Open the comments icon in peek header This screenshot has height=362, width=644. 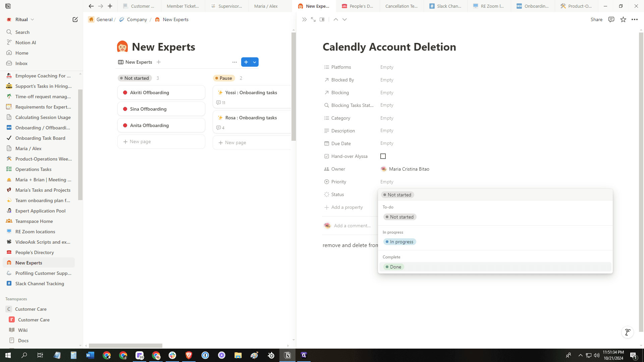click(611, 19)
